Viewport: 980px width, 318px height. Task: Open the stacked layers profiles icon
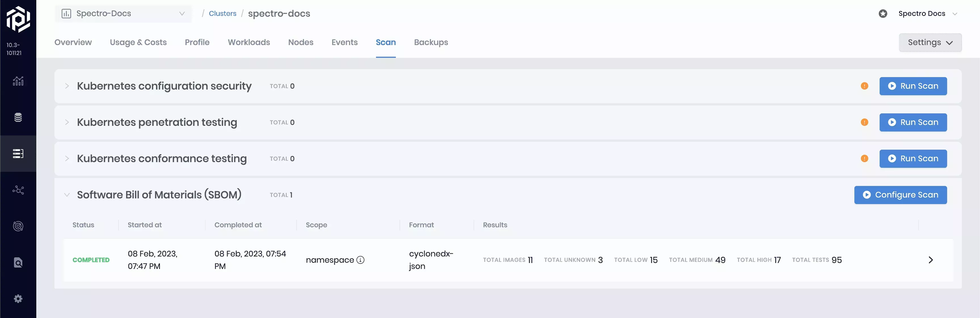18,117
